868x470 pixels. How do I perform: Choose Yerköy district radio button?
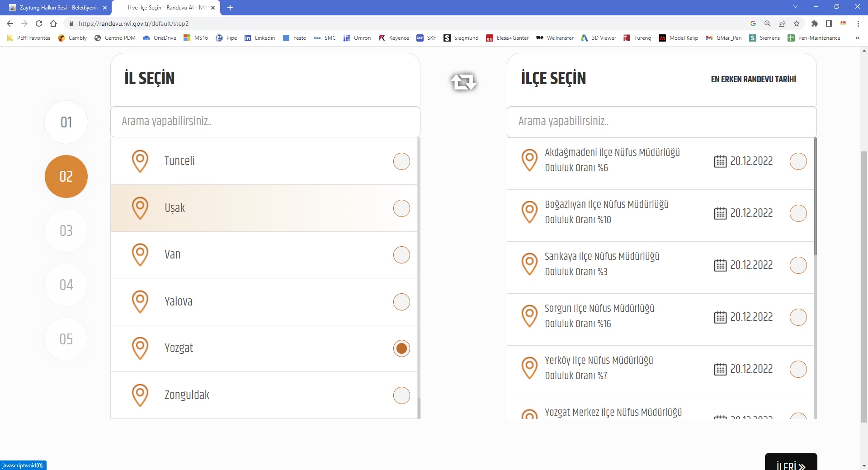(x=798, y=369)
